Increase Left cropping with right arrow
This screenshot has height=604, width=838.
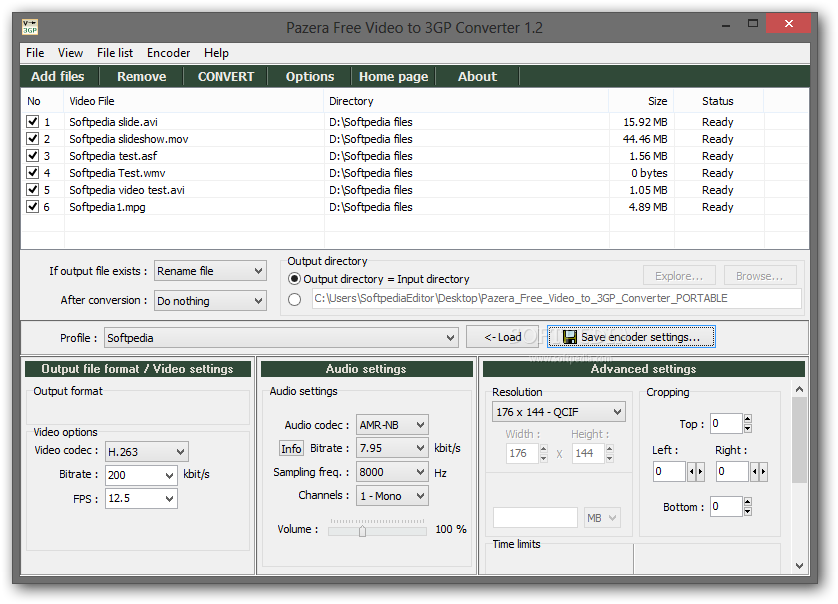[x=700, y=471]
